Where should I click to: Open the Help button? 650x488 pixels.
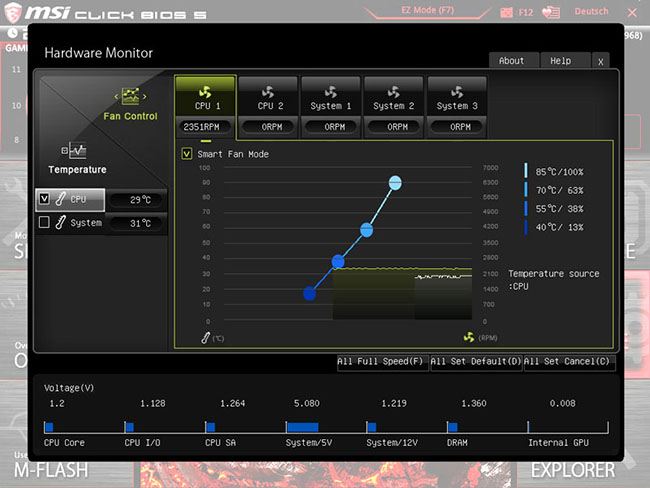coord(565,61)
